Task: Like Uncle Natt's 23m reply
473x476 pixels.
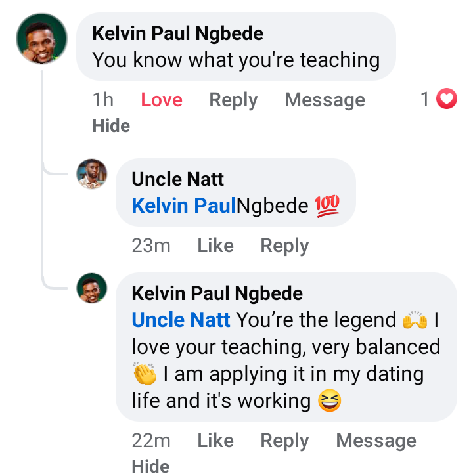Action: click(215, 246)
